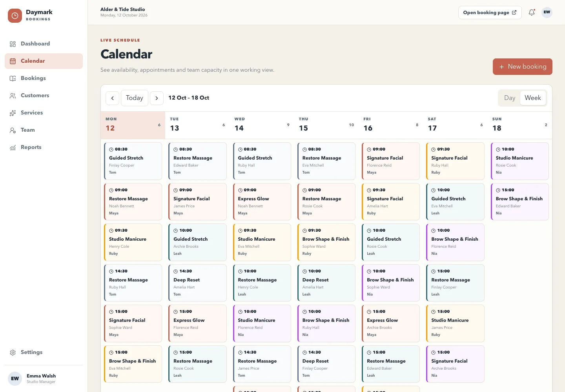Open notifications bell
The height and width of the screenshot is (392, 565).
(532, 13)
